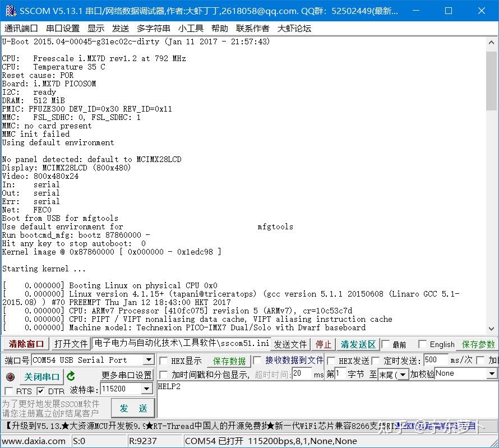Image resolution: width=499 pixels, height=448 pixels.
Task: Open the COM54 port selection dropdown
Action: [149, 360]
